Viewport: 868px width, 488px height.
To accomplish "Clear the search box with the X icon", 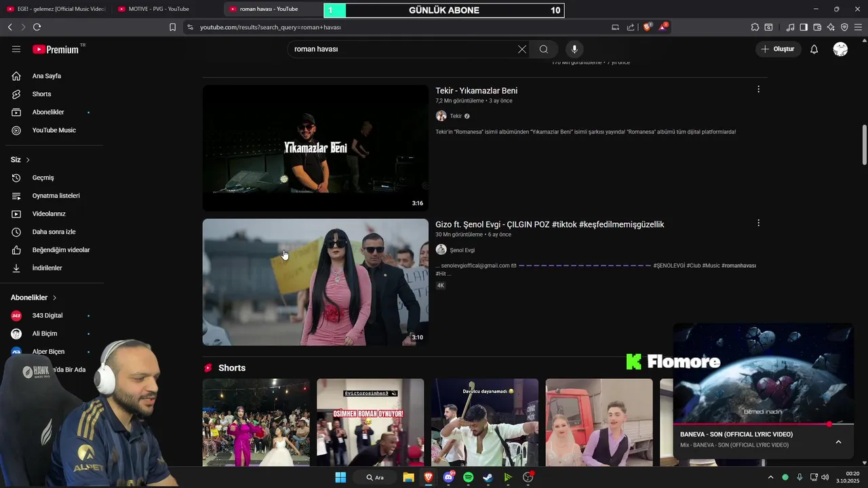I will tap(522, 49).
